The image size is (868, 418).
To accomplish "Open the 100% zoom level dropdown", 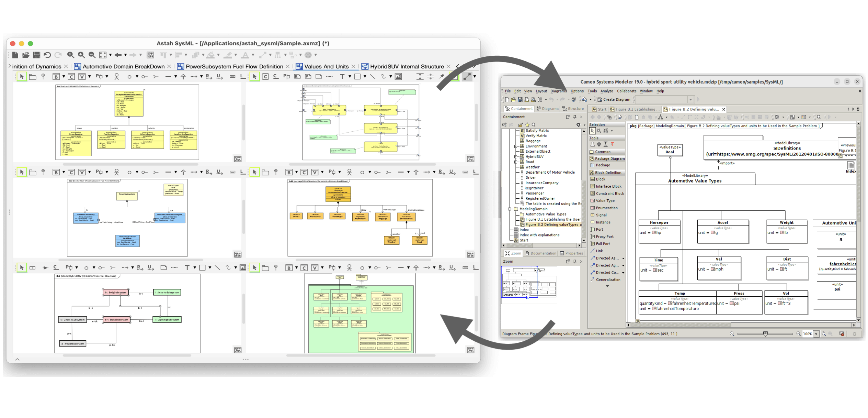I will [816, 334].
